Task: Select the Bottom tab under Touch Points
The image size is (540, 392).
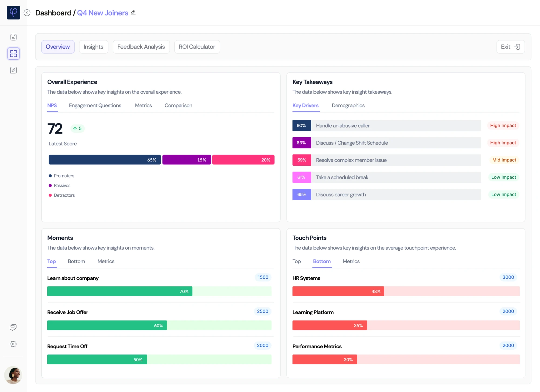Action: (322, 261)
